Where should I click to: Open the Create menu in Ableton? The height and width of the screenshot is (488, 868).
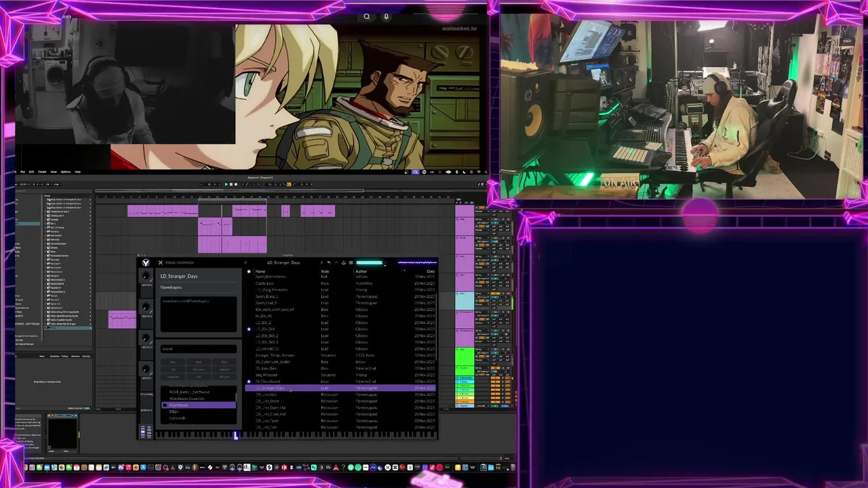click(42, 171)
